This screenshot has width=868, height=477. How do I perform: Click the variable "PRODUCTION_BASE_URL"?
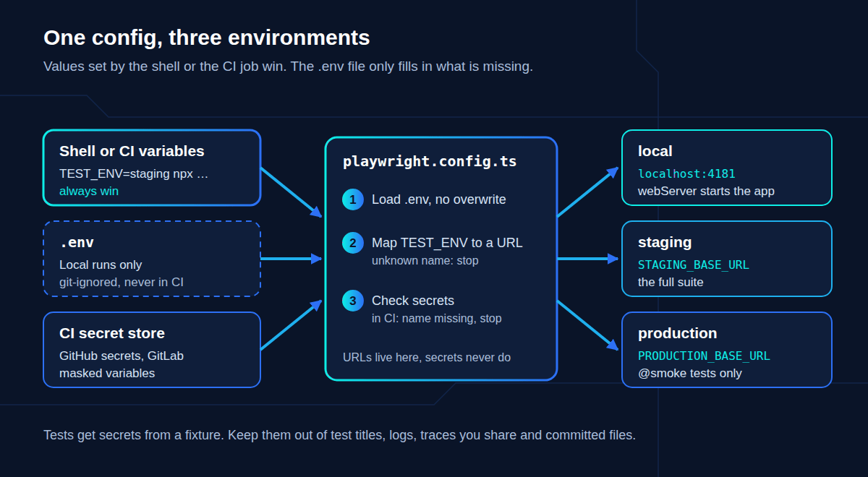(704, 356)
